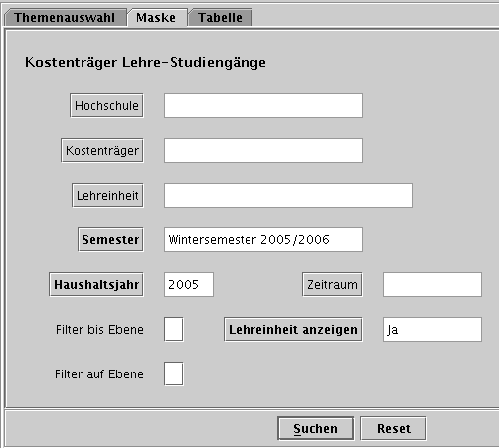Click the field showing 2005
This screenshot has height=448, width=499.
tap(189, 284)
